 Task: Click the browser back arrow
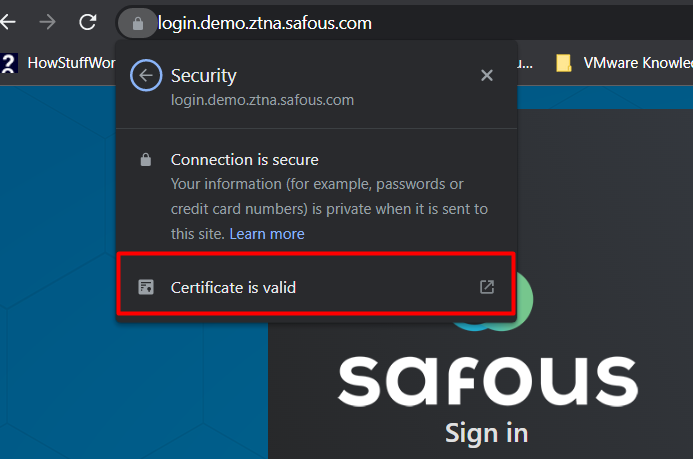click(x=11, y=21)
